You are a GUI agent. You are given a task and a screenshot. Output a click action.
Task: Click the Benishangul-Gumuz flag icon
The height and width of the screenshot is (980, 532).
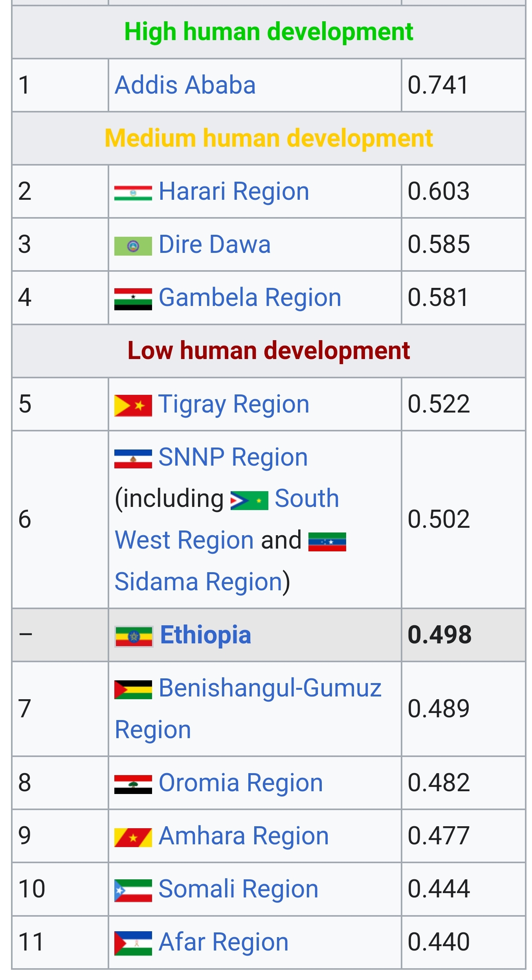tap(133, 690)
